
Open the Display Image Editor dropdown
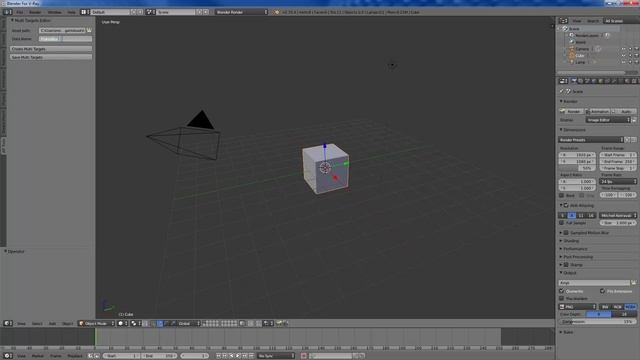pyautogui.click(x=608, y=120)
